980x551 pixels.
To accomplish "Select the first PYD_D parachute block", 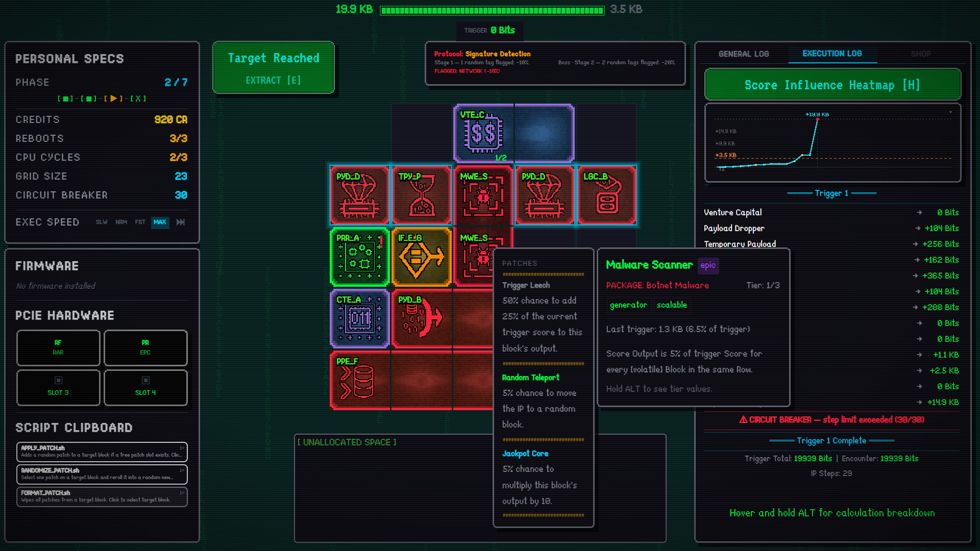I will 359,195.
